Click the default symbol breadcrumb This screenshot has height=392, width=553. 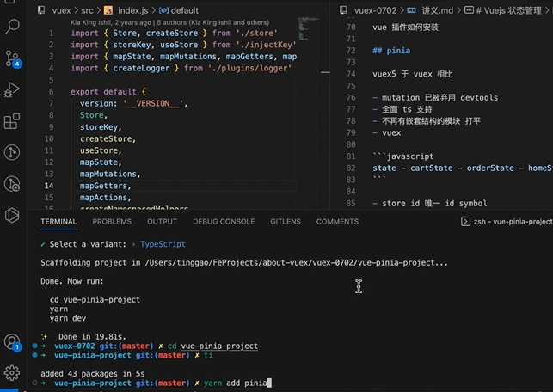tap(185, 10)
